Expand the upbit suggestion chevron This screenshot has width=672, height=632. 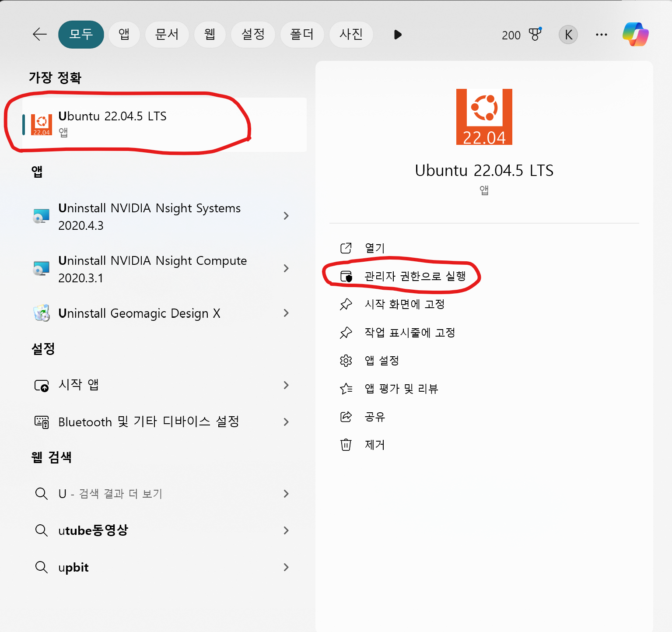click(286, 567)
